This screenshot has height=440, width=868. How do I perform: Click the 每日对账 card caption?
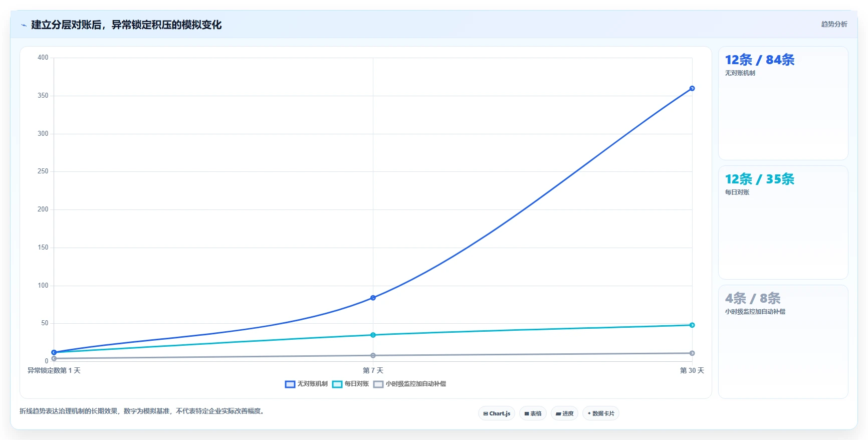coord(737,192)
